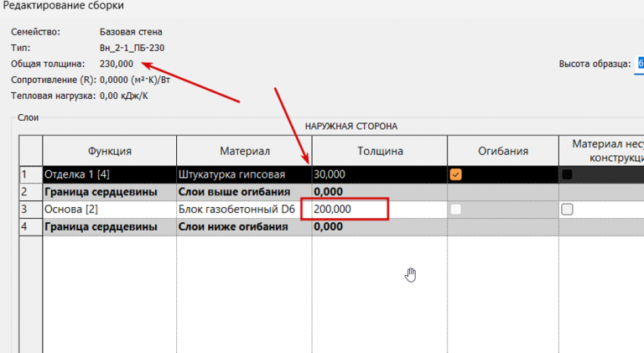Click the type name Вн_2-1_ПБ-230
This screenshot has width=644, height=353.
click(x=132, y=48)
